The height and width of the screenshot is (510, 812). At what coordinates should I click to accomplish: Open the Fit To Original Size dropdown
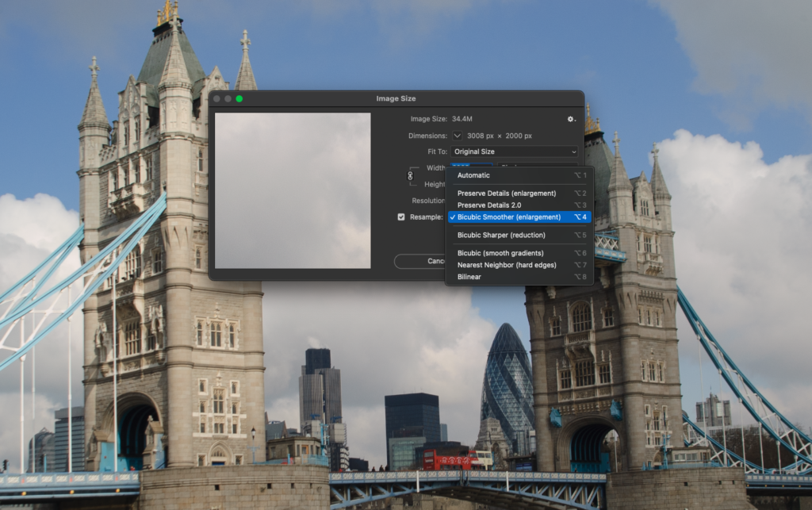pyautogui.click(x=514, y=151)
